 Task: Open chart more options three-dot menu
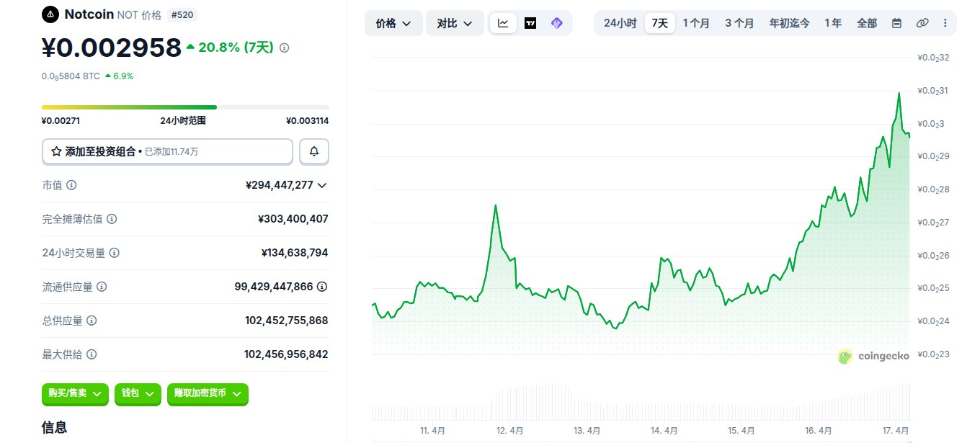(945, 23)
